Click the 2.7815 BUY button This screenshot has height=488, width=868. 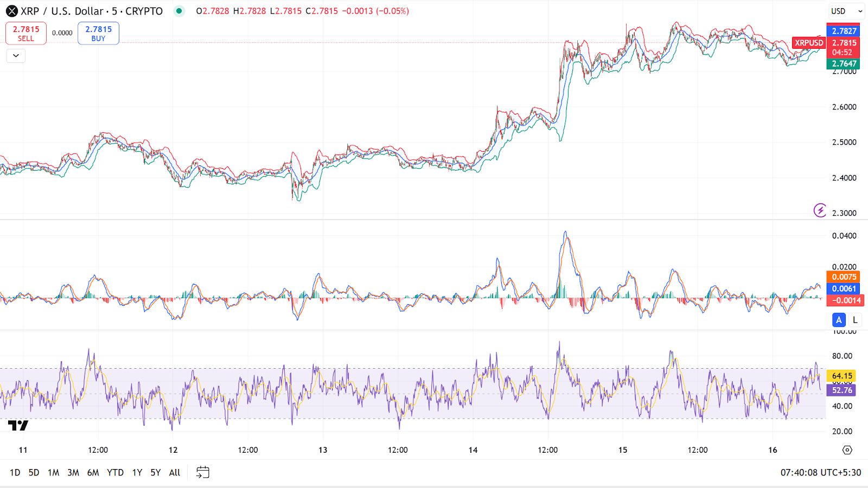pos(98,33)
